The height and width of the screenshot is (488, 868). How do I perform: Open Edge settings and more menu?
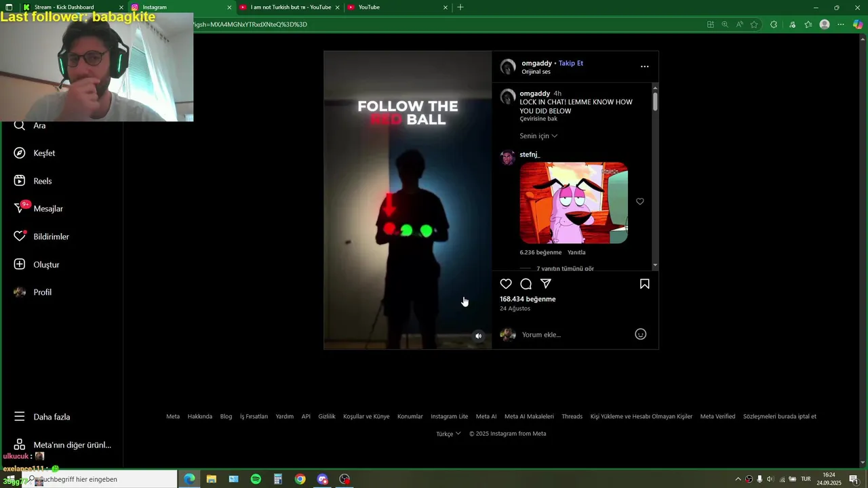(841, 24)
